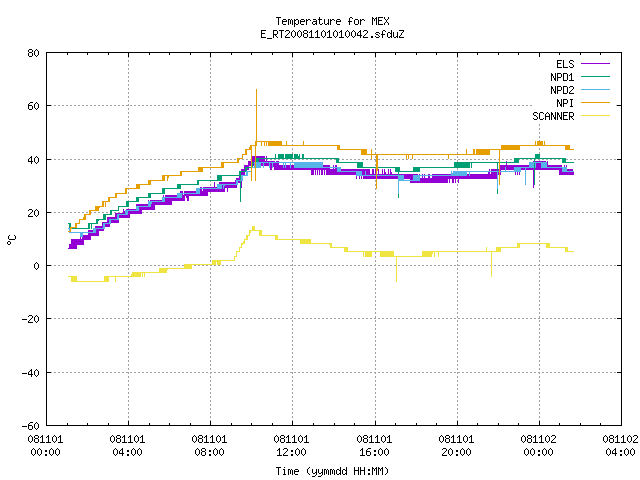Click the yellow SCANNER legend line sample
Screen dimensions: 640x480
tap(595, 116)
